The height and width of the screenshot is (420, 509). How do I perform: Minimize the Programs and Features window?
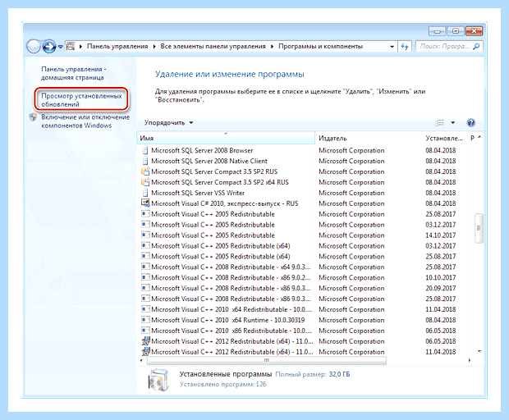pos(438,31)
